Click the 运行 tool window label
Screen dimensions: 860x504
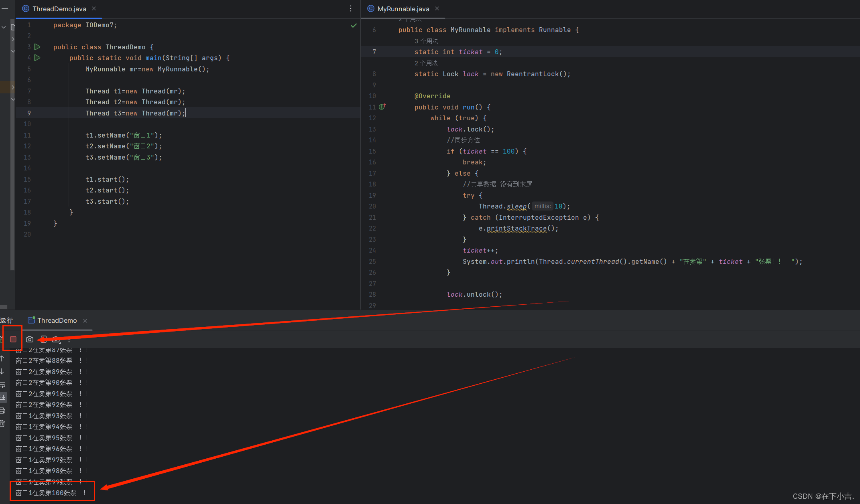click(6, 320)
